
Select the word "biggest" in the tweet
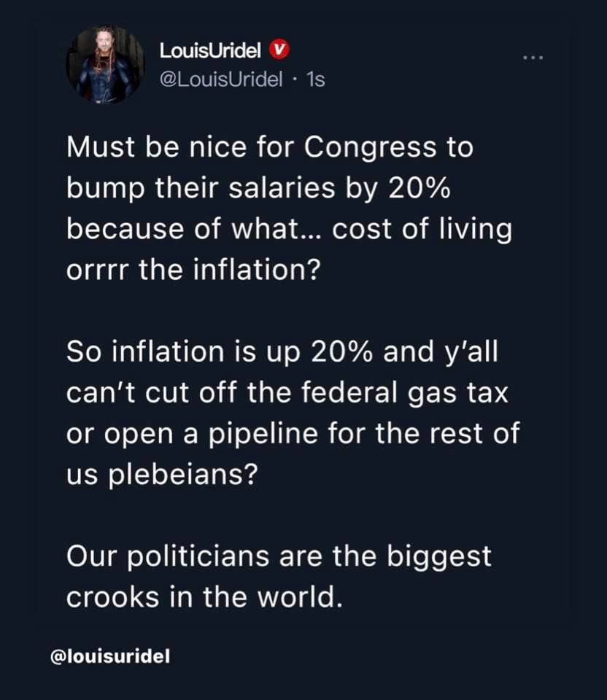437,556
